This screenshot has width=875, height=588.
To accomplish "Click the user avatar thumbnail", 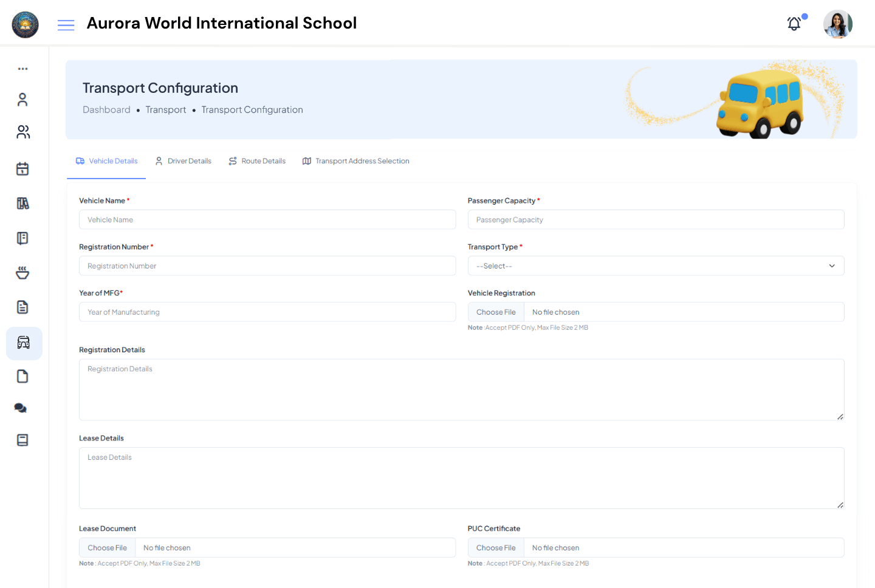I will tap(837, 24).
